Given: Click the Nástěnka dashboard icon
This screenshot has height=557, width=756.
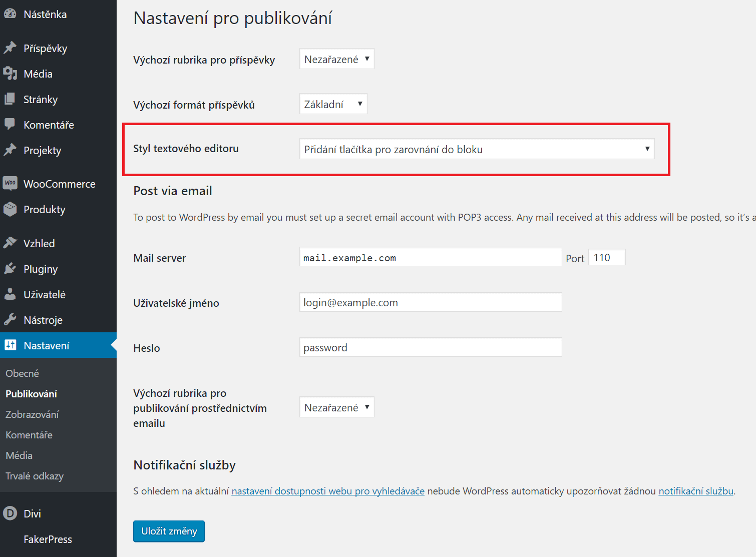Looking at the screenshot, I should point(10,14).
